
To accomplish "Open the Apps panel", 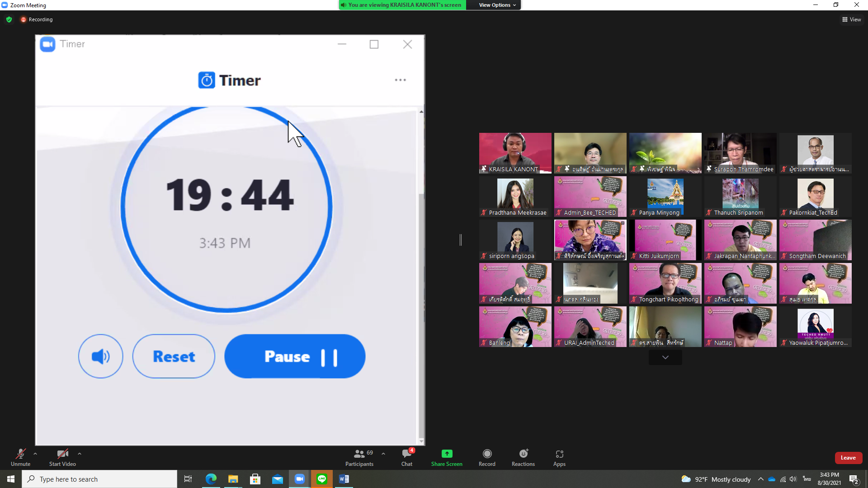I will click(559, 457).
